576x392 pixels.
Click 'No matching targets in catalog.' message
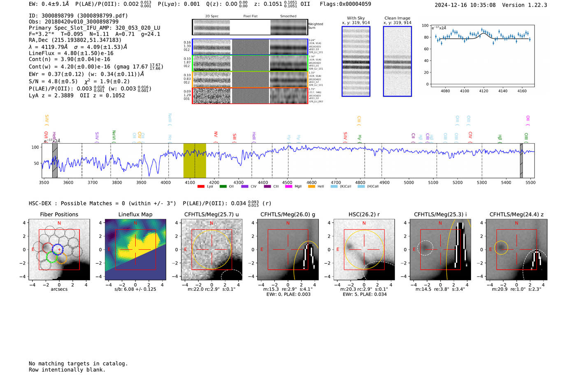(78, 364)
